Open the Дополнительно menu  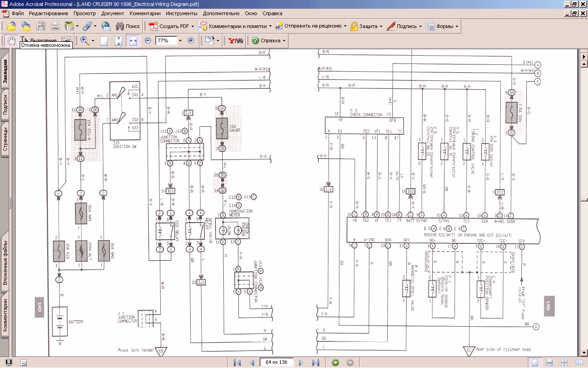click(221, 13)
